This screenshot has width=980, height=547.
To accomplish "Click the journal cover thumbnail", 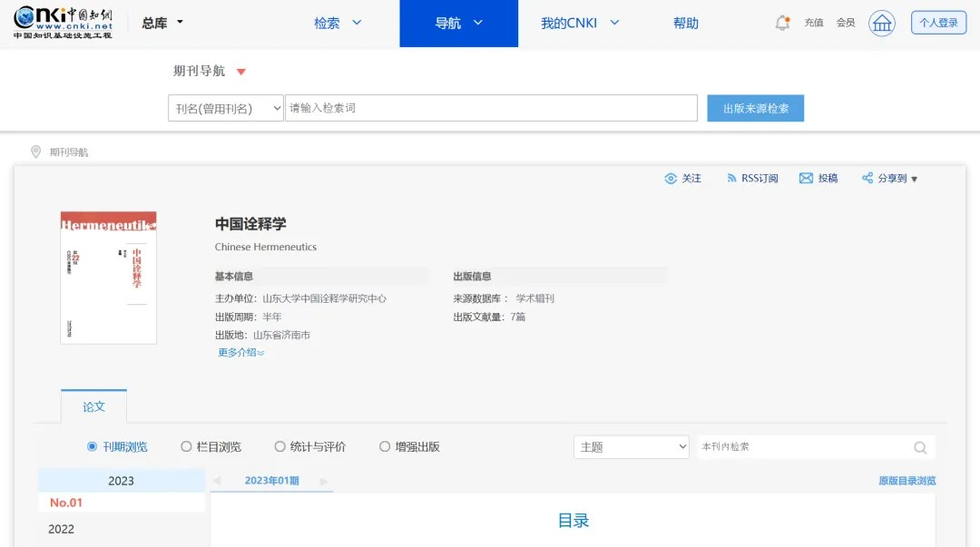I will 109,278.
